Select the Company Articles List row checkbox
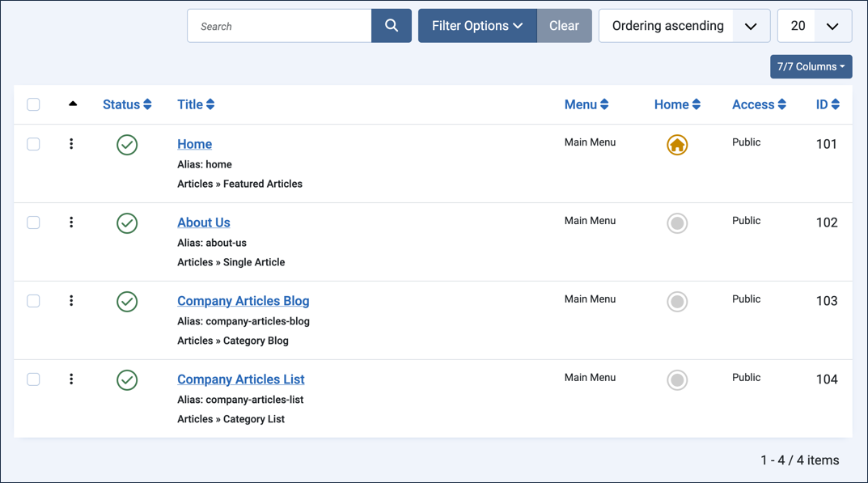The width and height of the screenshot is (868, 483). [x=33, y=379]
